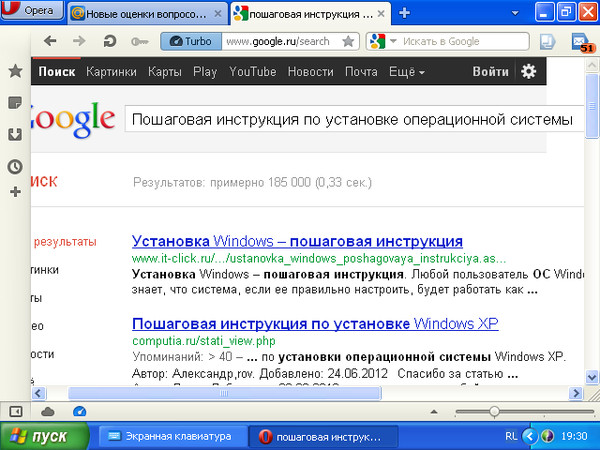The height and width of the screenshot is (450, 600).
Task: Toggle the side panel button in status bar
Action: pyautogui.click(x=16, y=412)
